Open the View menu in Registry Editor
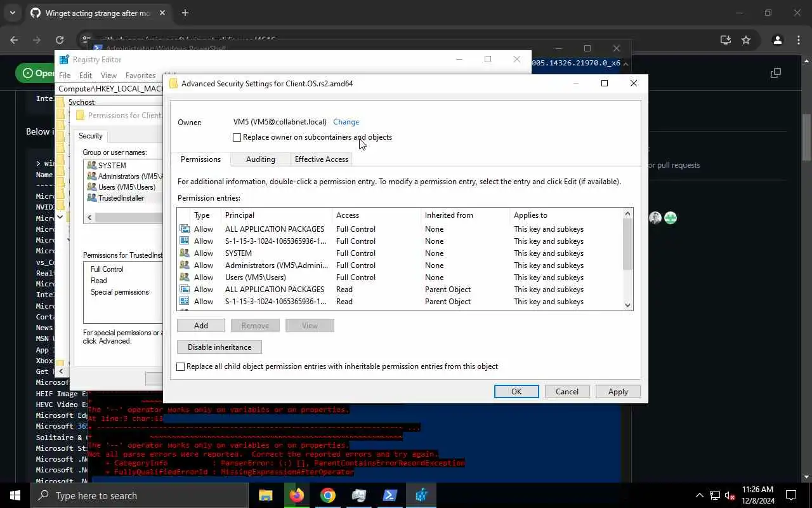 (108, 75)
